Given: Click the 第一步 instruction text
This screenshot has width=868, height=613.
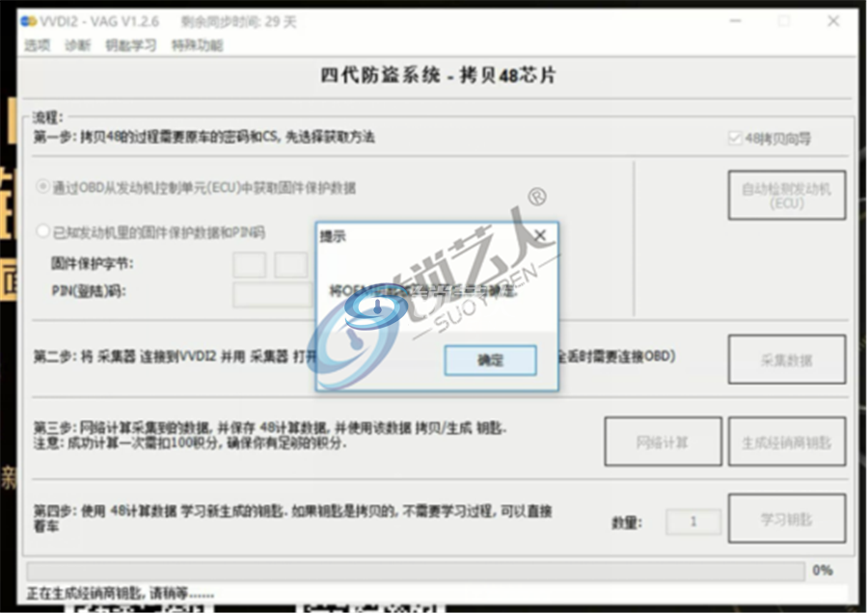Looking at the screenshot, I should pyautogui.click(x=203, y=137).
